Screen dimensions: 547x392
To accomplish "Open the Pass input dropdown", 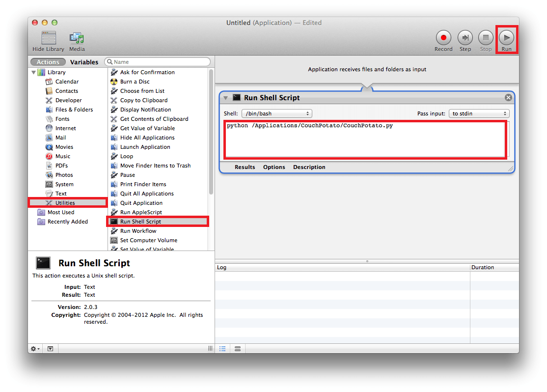I will click(x=479, y=113).
